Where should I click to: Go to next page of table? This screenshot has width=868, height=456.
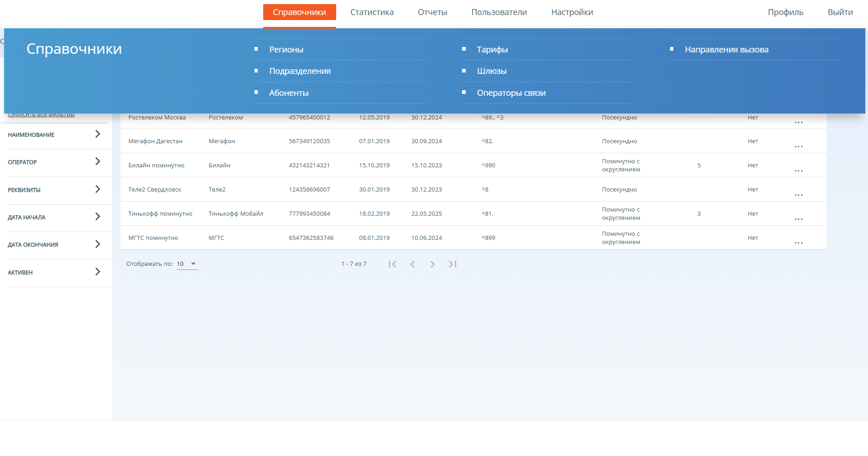[x=432, y=264]
